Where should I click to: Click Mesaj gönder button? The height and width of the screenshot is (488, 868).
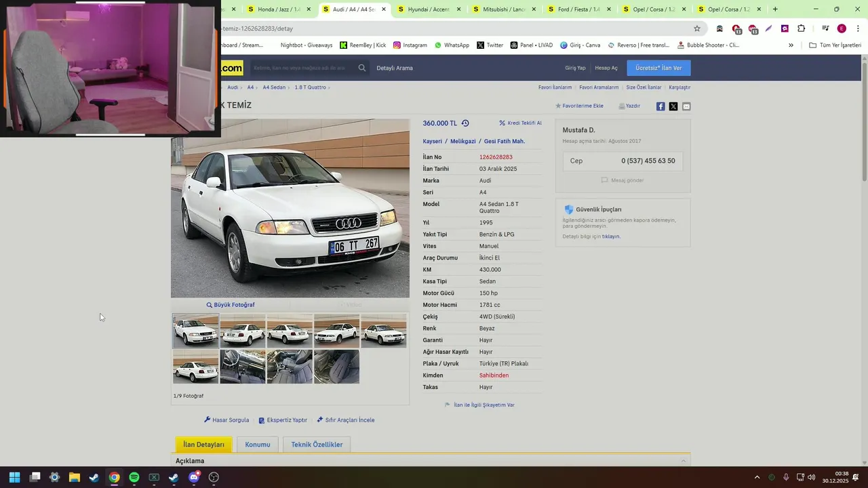click(x=623, y=180)
